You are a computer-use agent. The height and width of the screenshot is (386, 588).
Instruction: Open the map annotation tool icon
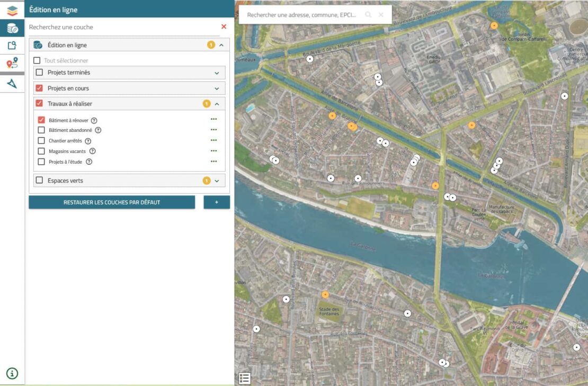(x=12, y=46)
